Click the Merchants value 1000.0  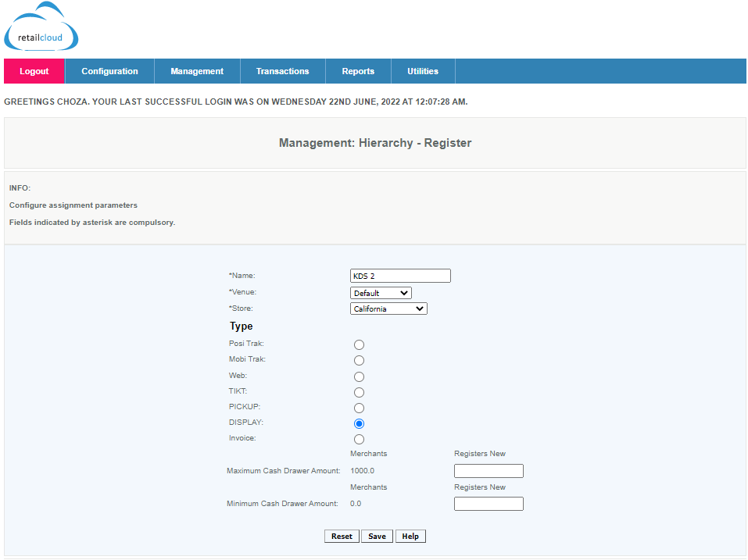click(362, 471)
